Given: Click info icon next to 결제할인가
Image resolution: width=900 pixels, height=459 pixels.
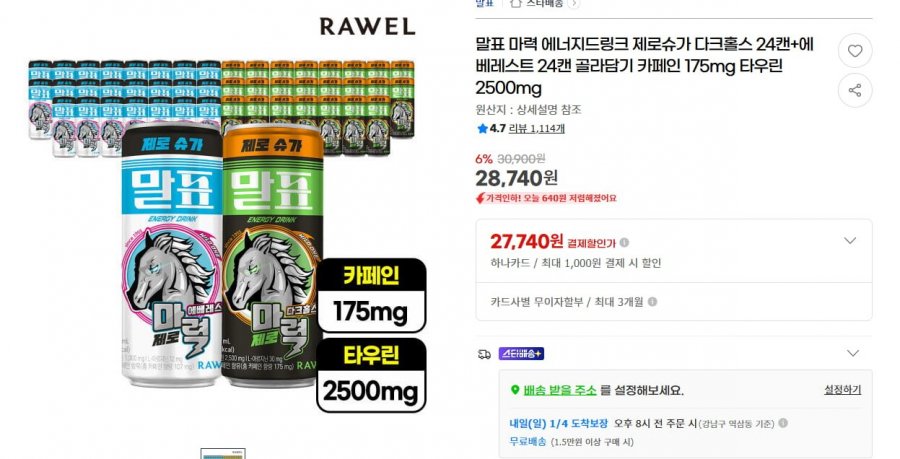Looking at the screenshot, I should [x=624, y=243].
